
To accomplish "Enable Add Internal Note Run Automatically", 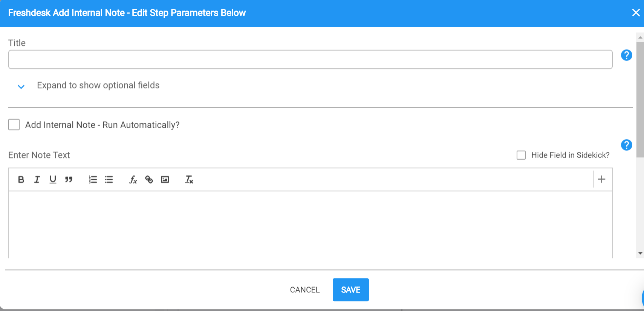I will (14, 125).
